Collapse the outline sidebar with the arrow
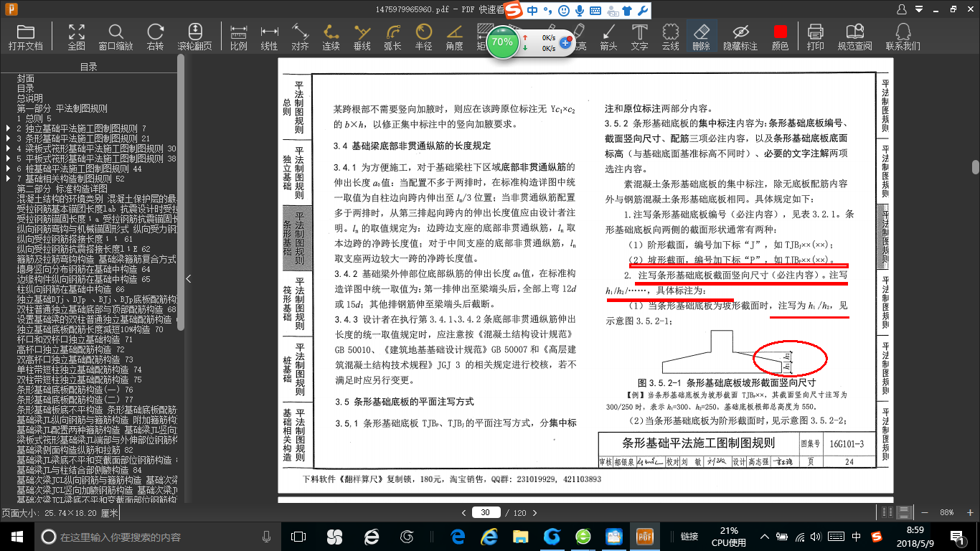Viewport: 980px width, 551px height. coord(188,278)
